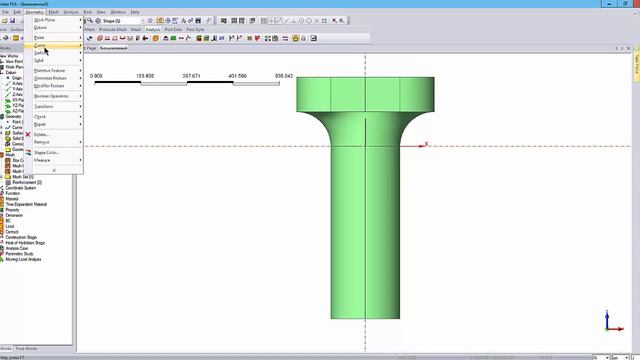Click the red flag analysis icon
The width and height of the screenshot is (640, 360).
tap(258, 38)
